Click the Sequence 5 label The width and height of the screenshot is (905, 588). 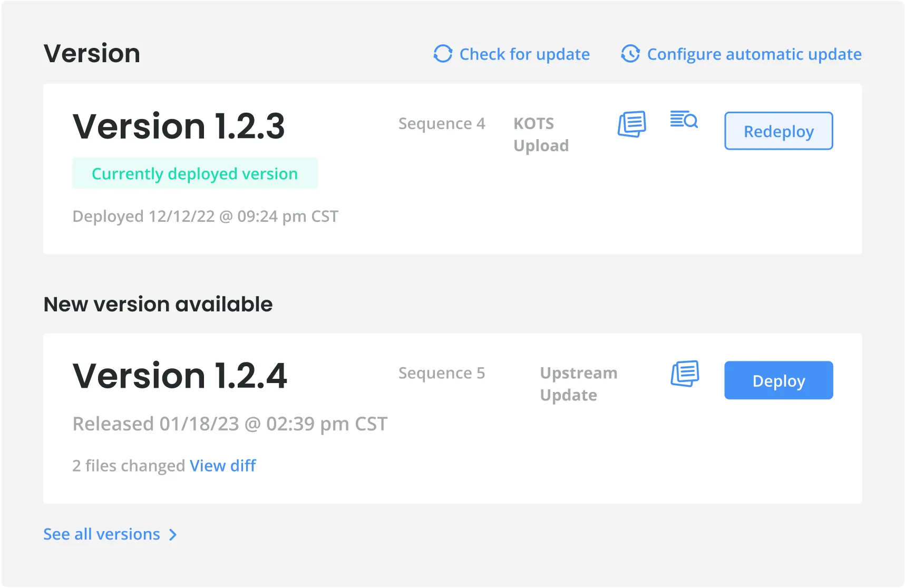coord(442,373)
